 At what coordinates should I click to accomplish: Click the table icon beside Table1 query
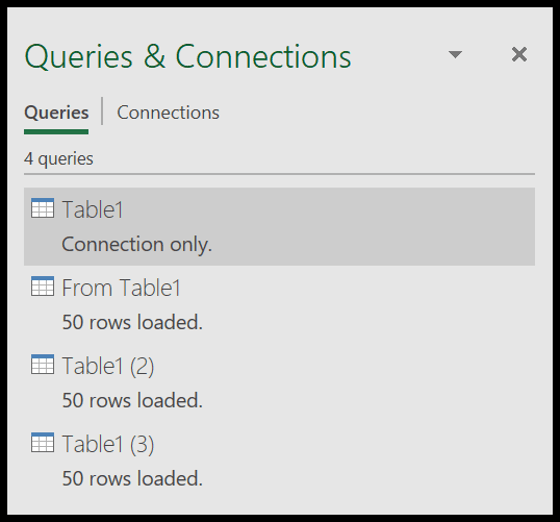tap(42, 208)
